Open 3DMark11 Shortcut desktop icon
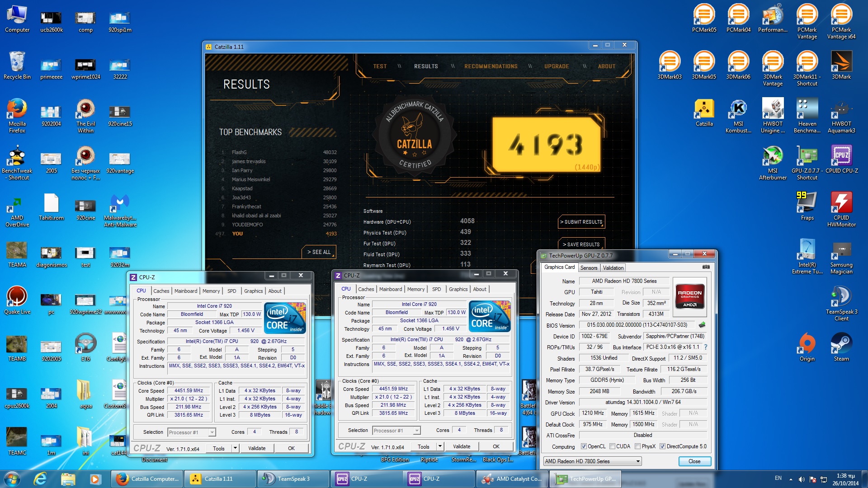The width and height of the screenshot is (868, 488). (x=807, y=69)
